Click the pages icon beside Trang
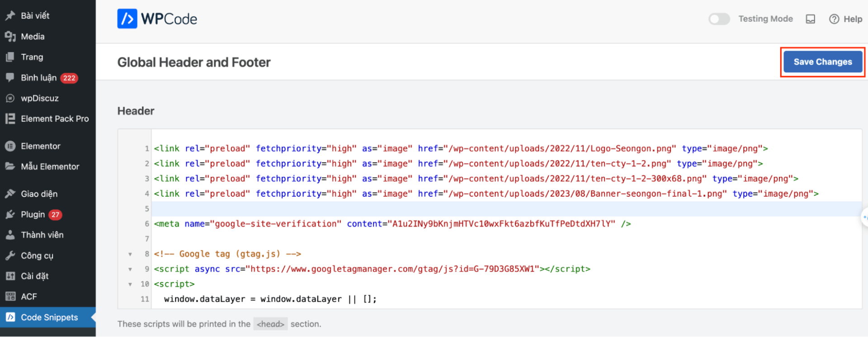The width and height of the screenshot is (868, 337). click(x=10, y=57)
